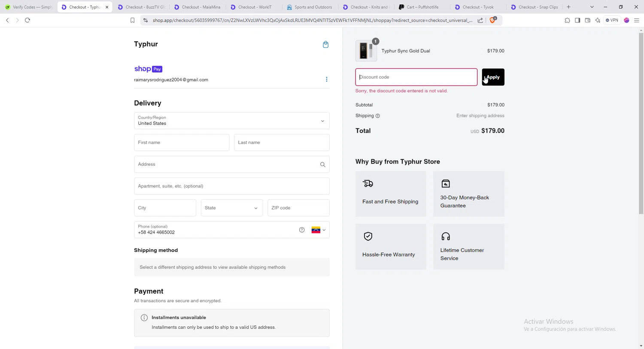This screenshot has width=644, height=349.
Task: Open Leo AI assistant icon
Action: pyautogui.click(x=598, y=20)
